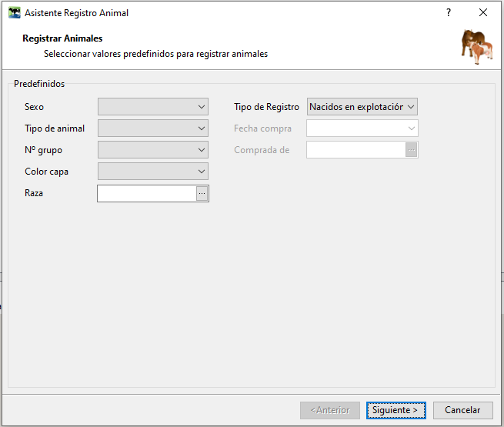Focus the Comprada de input field
This screenshot has width=504, height=427.
pos(355,150)
